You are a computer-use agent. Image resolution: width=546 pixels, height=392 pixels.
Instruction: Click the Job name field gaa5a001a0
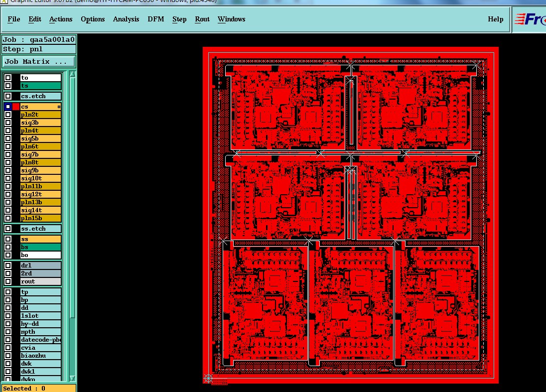[x=39, y=40]
